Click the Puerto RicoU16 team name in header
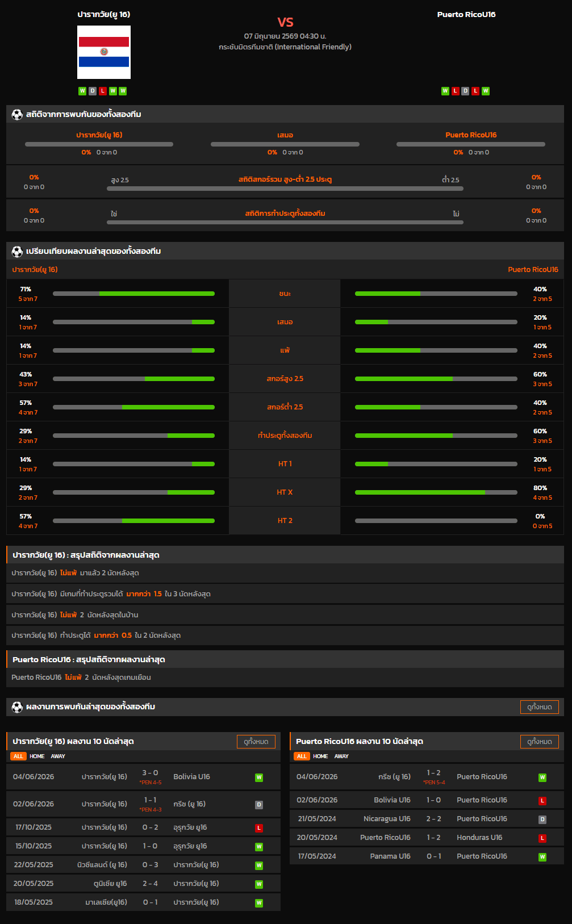This screenshot has width=572, height=924. click(x=466, y=15)
